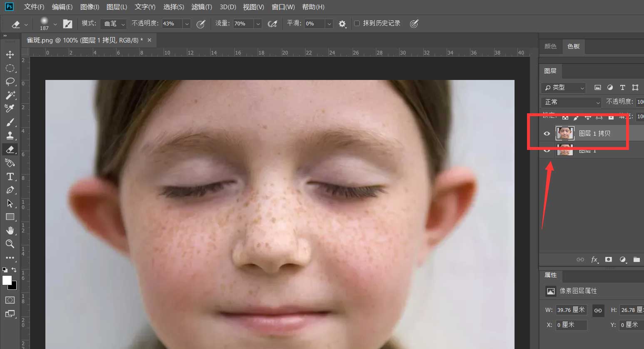
Task: Open smoothing options gear
Action: click(342, 24)
